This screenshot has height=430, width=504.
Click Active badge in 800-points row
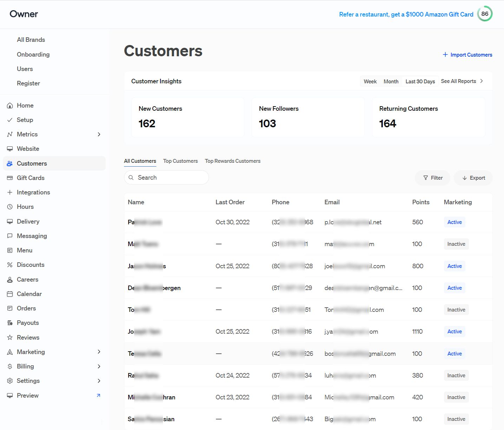click(454, 266)
